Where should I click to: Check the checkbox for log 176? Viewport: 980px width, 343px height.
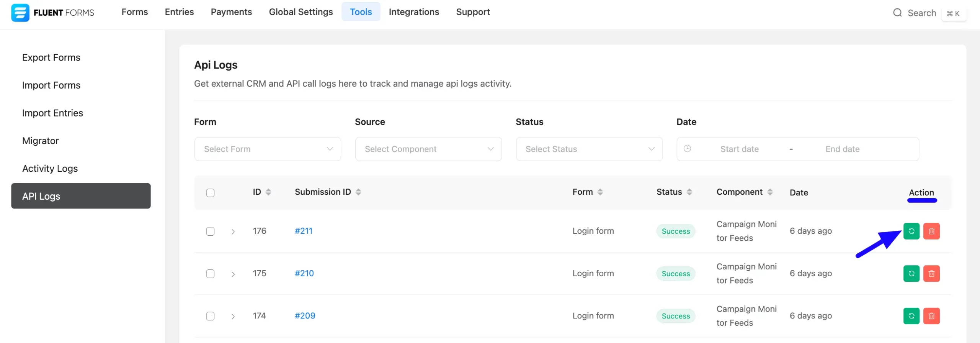click(x=210, y=231)
